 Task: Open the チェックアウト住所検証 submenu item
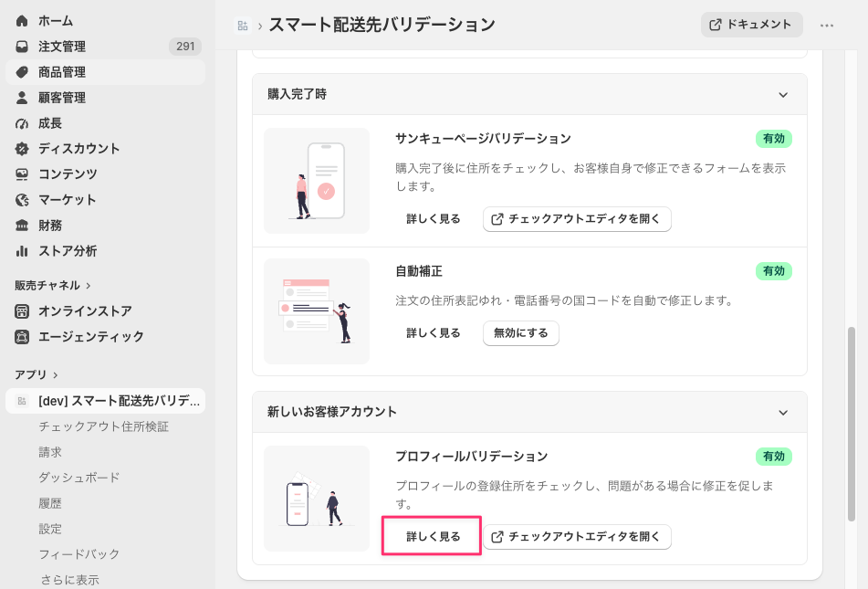click(x=103, y=426)
